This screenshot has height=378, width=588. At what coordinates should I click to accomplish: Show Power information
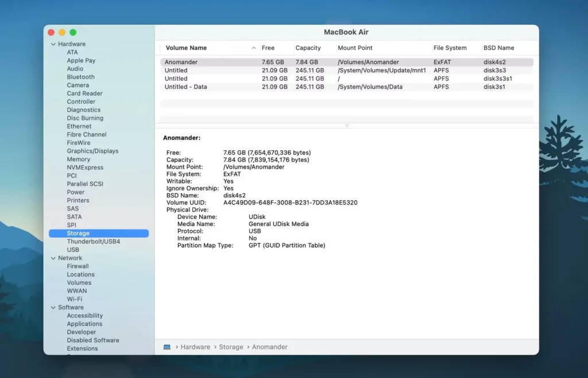(x=76, y=193)
